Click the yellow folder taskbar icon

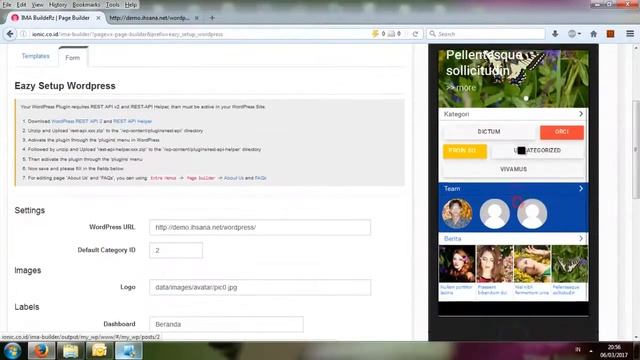pos(99,351)
